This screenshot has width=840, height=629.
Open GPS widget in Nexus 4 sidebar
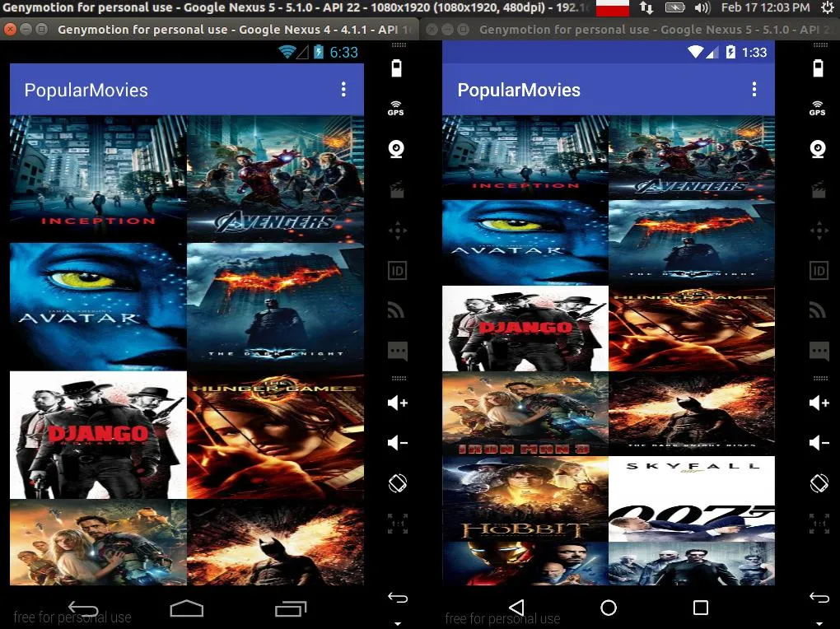coord(396,108)
